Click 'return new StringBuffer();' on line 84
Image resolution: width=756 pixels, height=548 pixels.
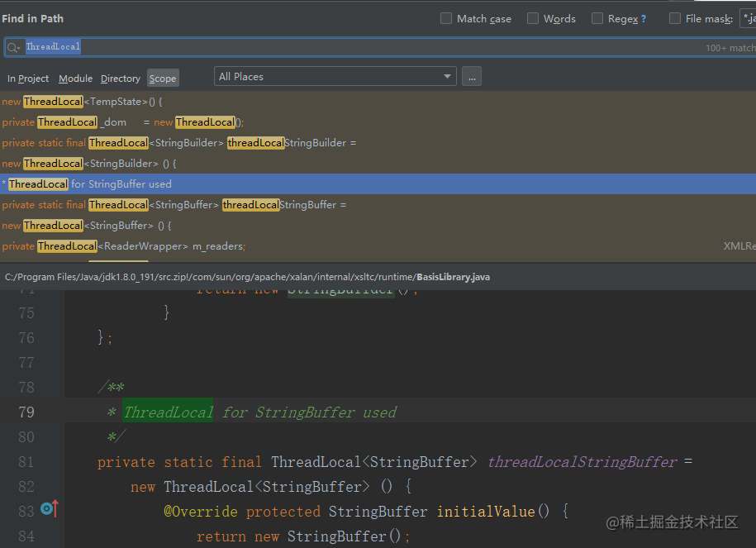click(302, 536)
